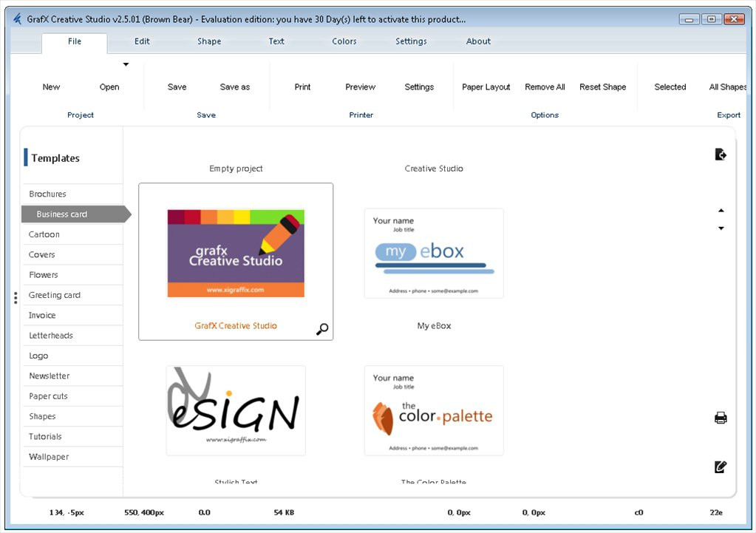Switch to the Shape tab

[209, 41]
